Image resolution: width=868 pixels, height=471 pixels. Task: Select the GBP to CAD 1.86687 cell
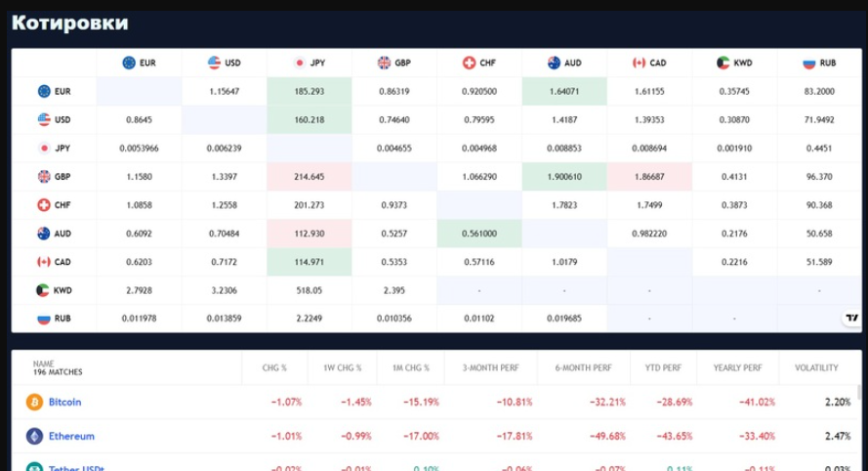(x=649, y=177)
